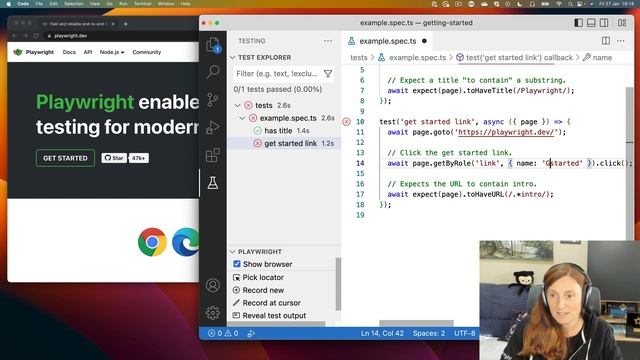The image size is (640, 360).
Task: Click the editor horizontal scrollbar
Action: (x=416, y=323)
